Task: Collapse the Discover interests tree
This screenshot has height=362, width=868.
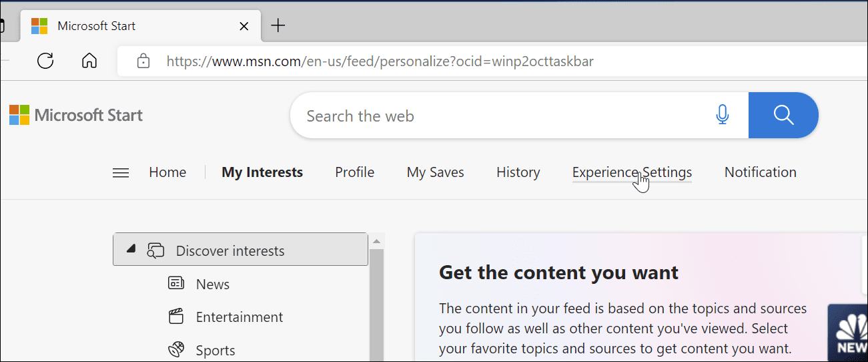Action: coord(131,249)
